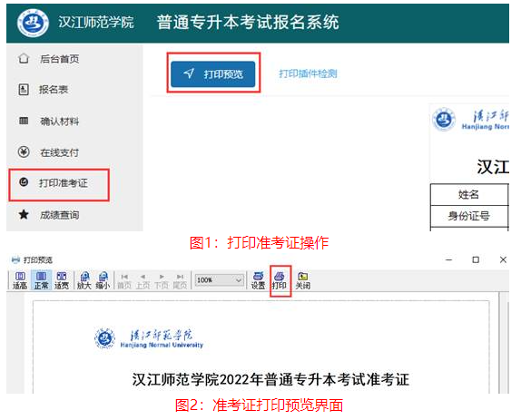Click the 适宽 fit-width toolbar icon
The height and width of the screenshot is (420, 521).
click(x=62, y=280)
